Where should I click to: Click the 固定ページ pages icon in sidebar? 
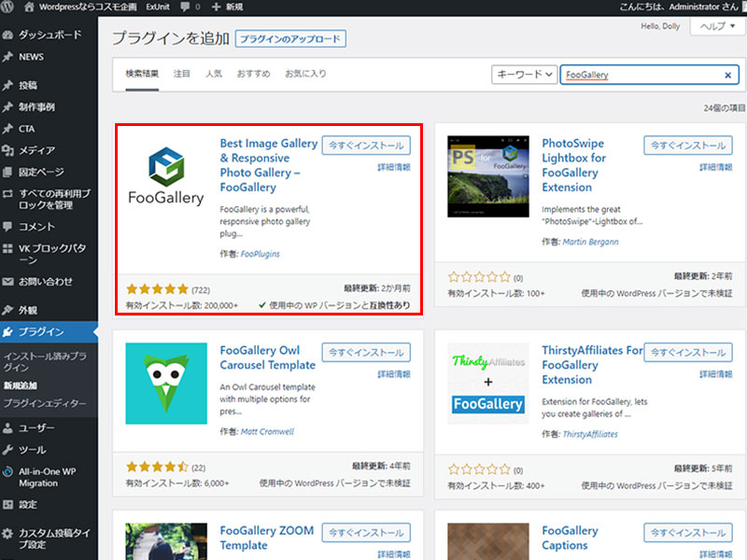click(x=9, y=172)
